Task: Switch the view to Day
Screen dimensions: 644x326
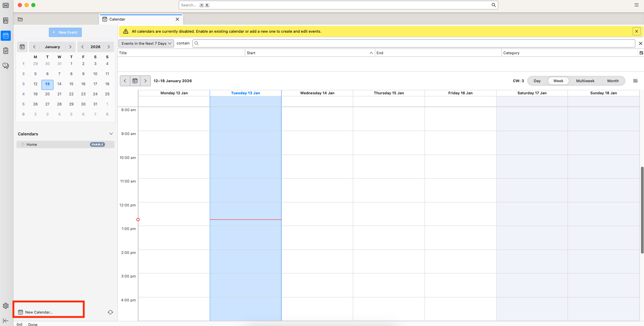Action: tap(537, 81)
